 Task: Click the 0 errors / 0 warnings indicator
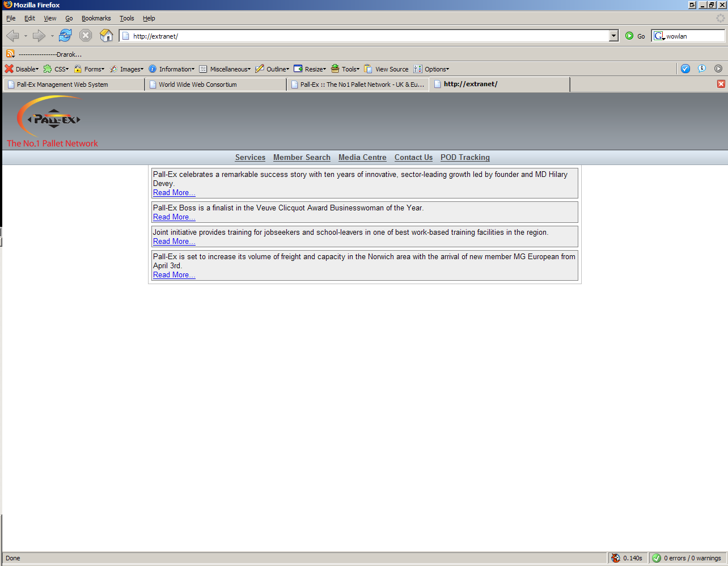687,558
